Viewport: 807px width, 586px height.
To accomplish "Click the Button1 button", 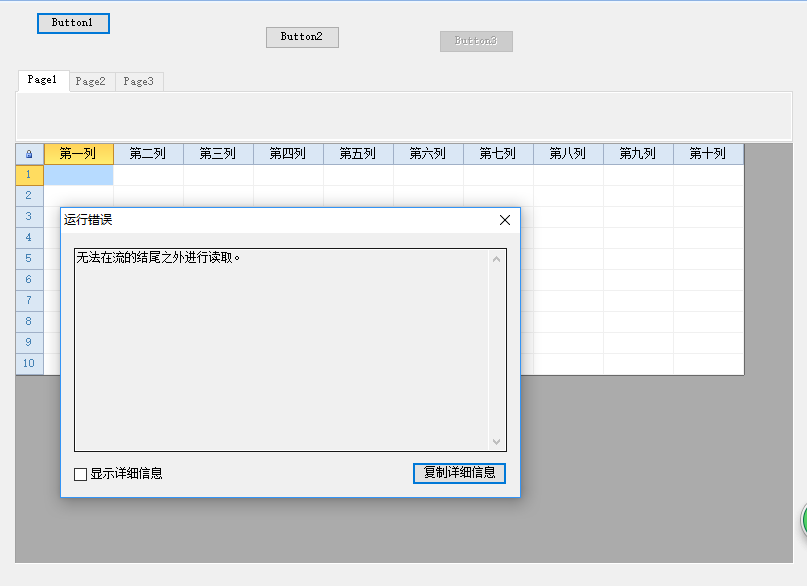I will tap(73, 23).
